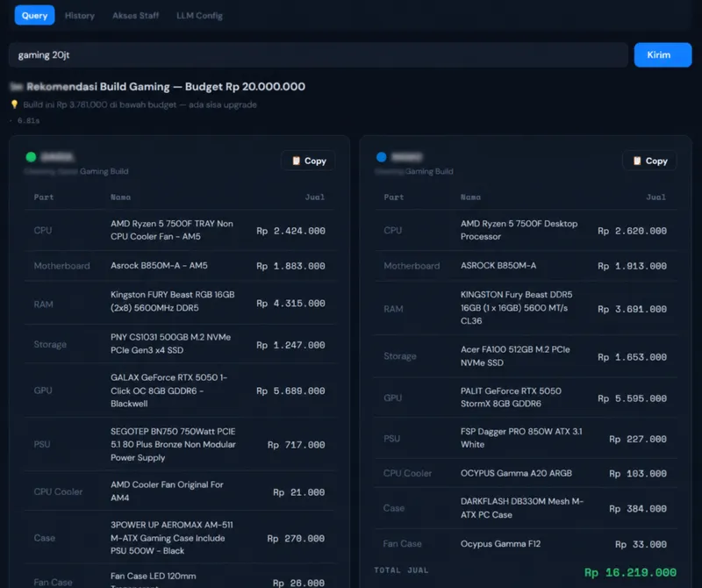Select 'GALAX GeForce RTX 5050 1-Click OC' GPU
The width and height of the screenshot is (702, 588).
[x=168, y=391]
